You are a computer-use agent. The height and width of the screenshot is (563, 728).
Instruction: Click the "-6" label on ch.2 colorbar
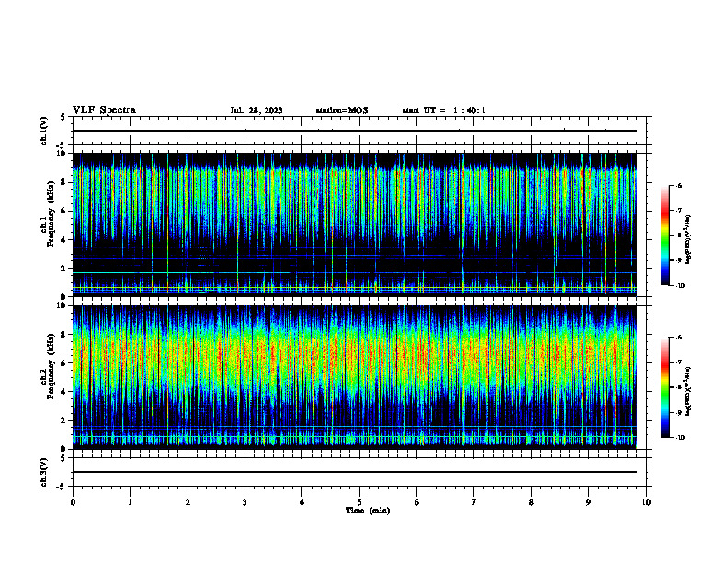678,338
